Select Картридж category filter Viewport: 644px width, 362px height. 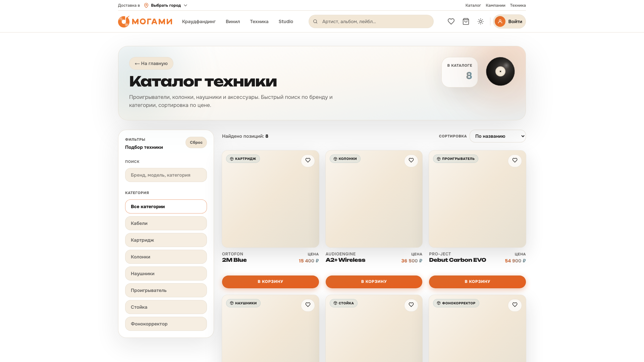click(166, 240)
